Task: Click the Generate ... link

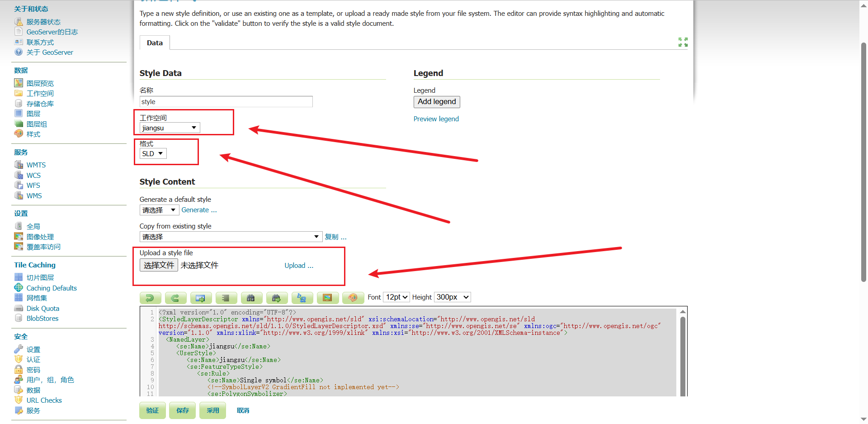Action: click(199, 210)
